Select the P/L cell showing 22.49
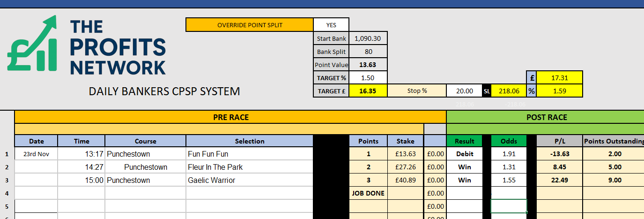 pyautogui.click(x=559, y=180)
